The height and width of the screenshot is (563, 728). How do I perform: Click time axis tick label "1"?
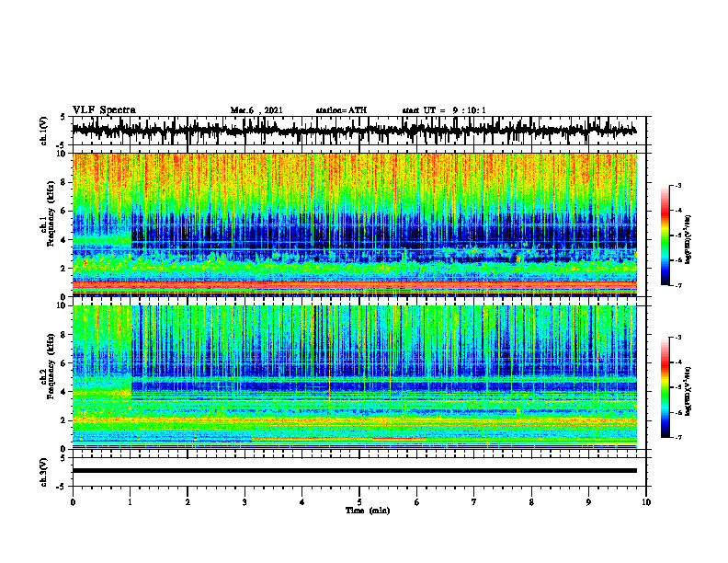(130, 502)
